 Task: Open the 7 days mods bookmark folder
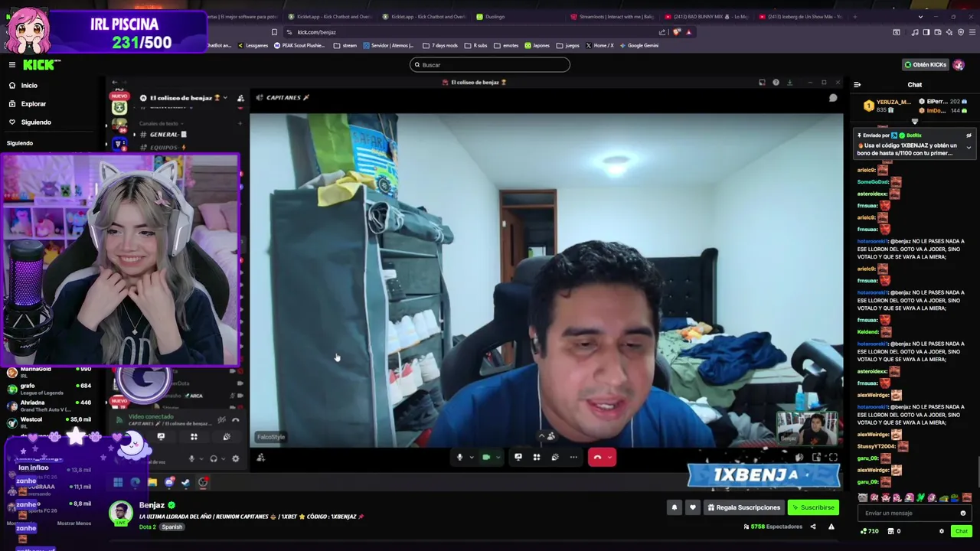coord(441,45)
